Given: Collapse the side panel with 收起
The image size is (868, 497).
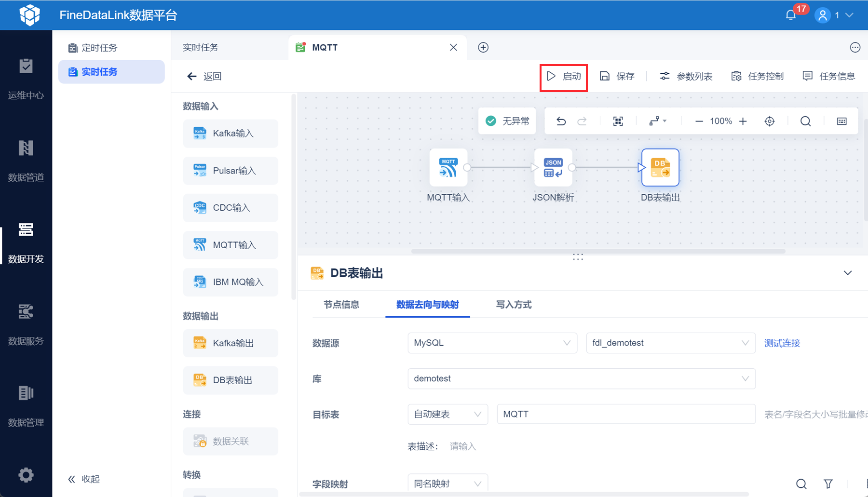Looking at the screenshot, I should [84, 479].
